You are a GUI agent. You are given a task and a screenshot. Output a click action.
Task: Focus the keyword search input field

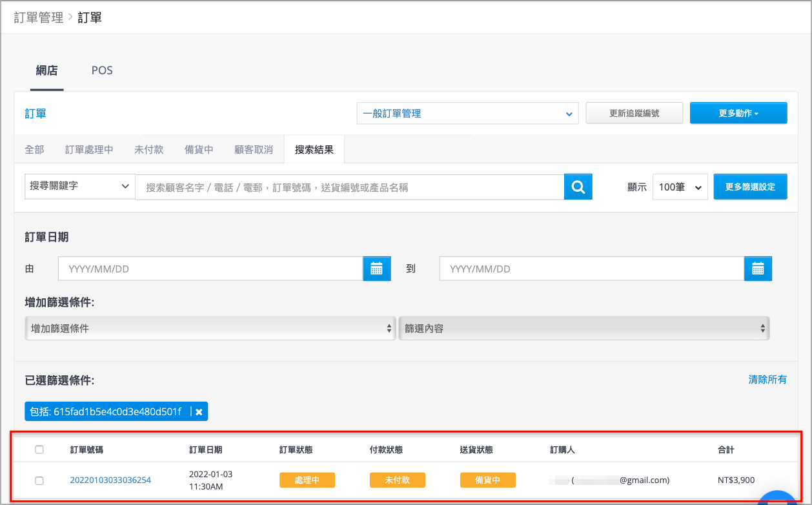pyautogui.click(x=350, y=187)
